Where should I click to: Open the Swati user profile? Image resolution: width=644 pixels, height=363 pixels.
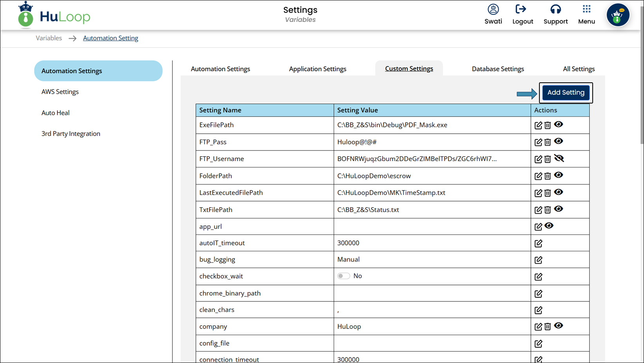[493, 15]
